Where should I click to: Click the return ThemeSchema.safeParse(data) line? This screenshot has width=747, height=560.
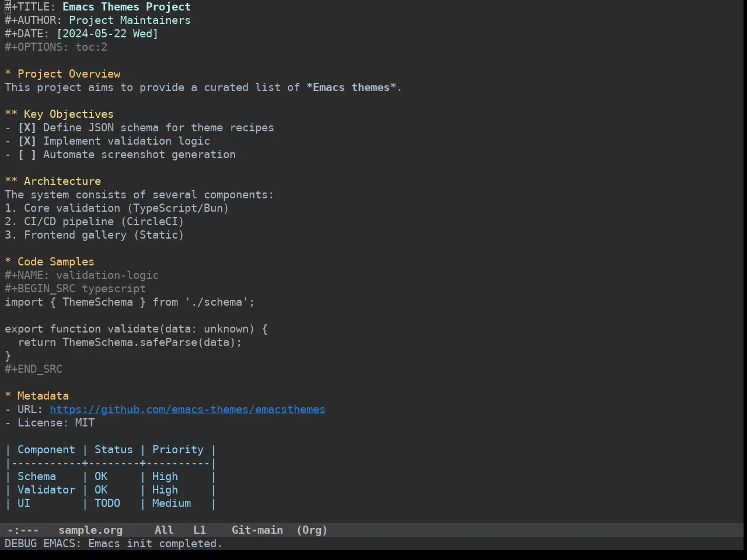click(x=130, y=342)
